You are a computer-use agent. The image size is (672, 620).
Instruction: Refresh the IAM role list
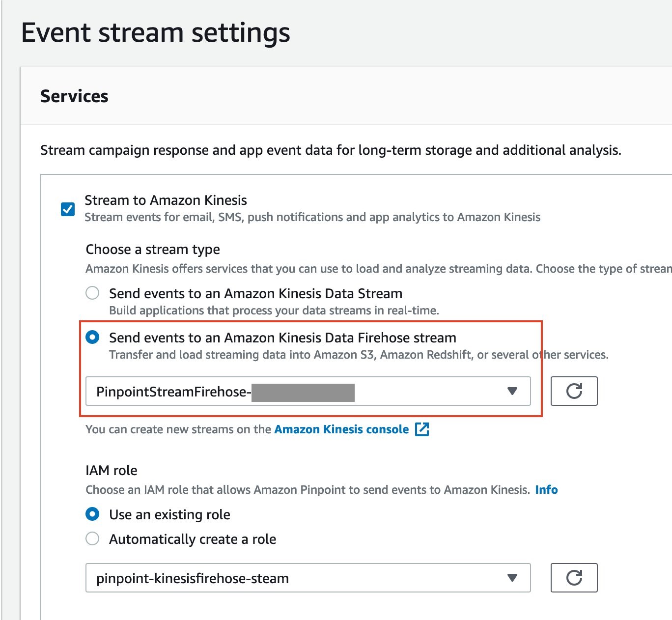pyautogui.click(x=574, y=578)
